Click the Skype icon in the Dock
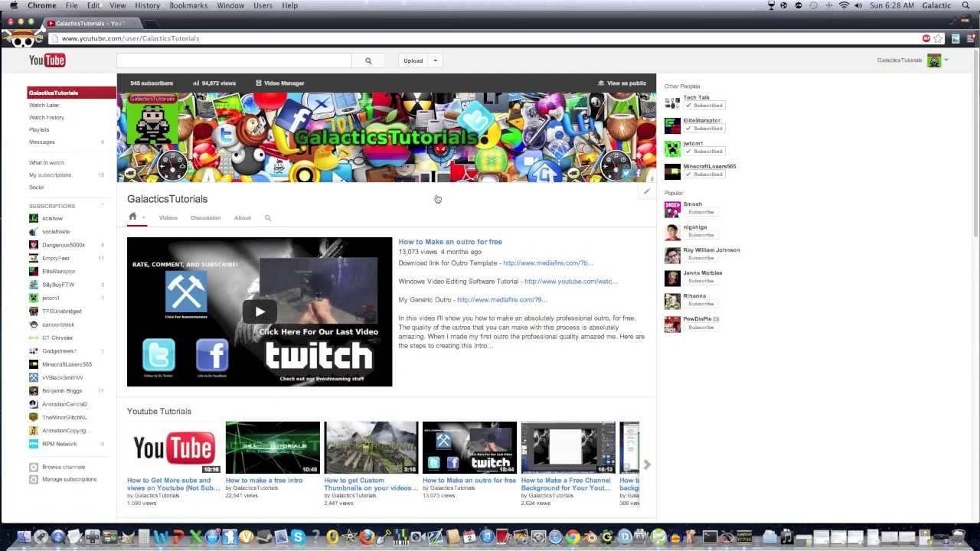The image size is (980, 551). pyautogui.click(x=298, y=537)
